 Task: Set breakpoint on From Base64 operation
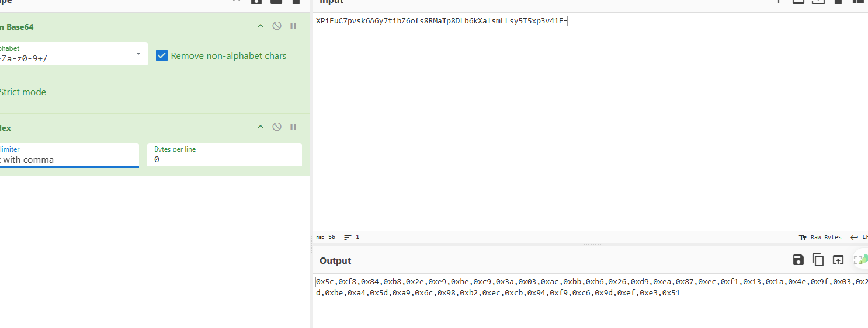tap(293, 26)
